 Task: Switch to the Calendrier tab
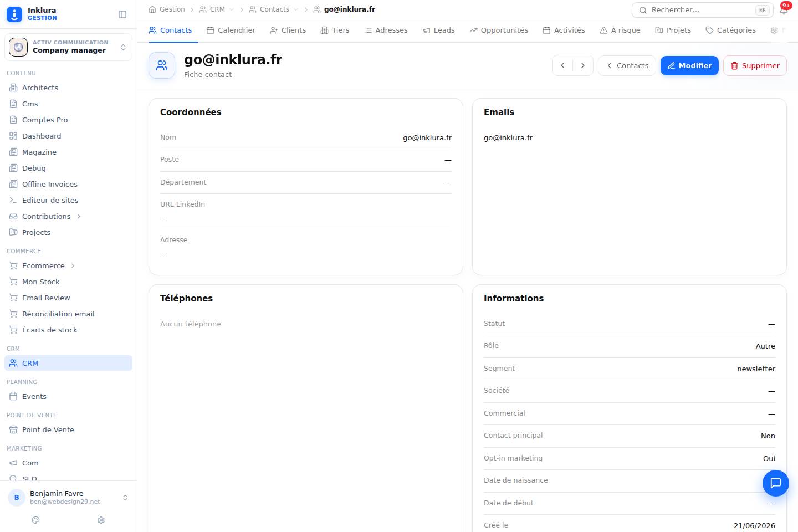click(x=231, y=30)
